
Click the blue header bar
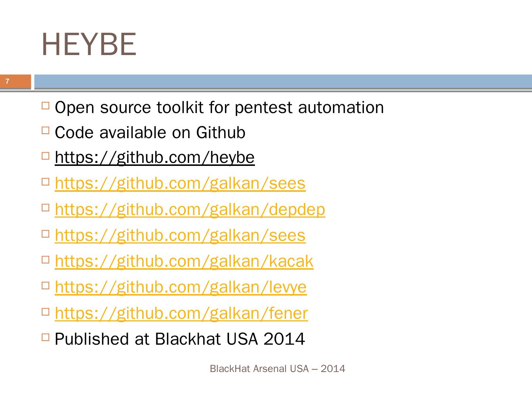283,82
